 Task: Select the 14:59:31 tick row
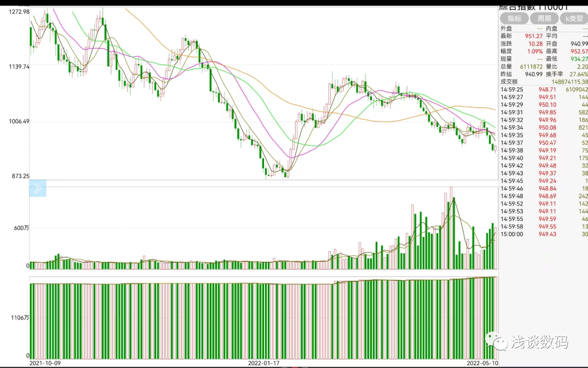click(544, 112)
